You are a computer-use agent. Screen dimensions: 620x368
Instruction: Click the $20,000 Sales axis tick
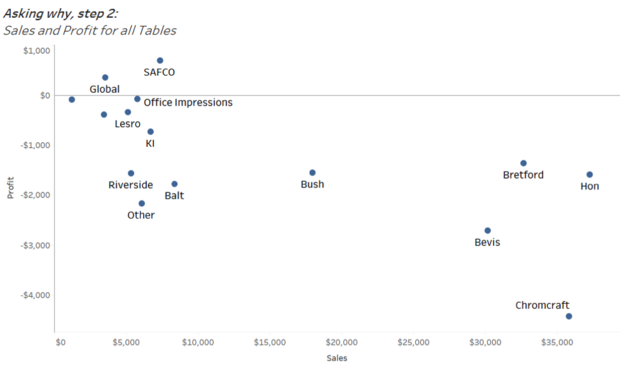(342, 342)
